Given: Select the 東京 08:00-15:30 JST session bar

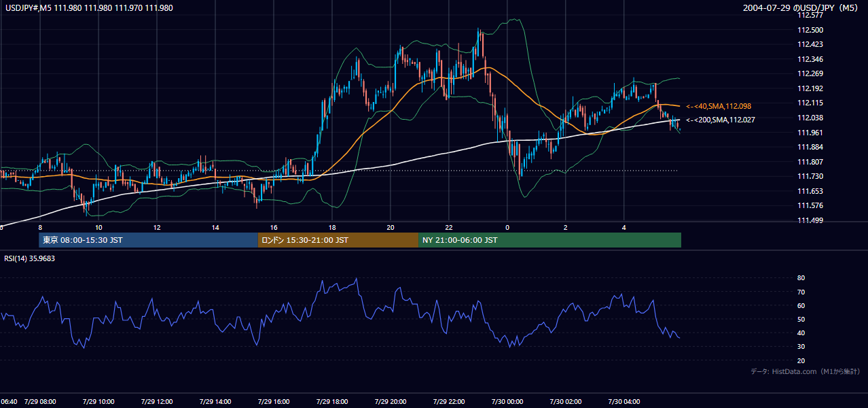Looking at the screenshot, I should [x=148, y=240].
